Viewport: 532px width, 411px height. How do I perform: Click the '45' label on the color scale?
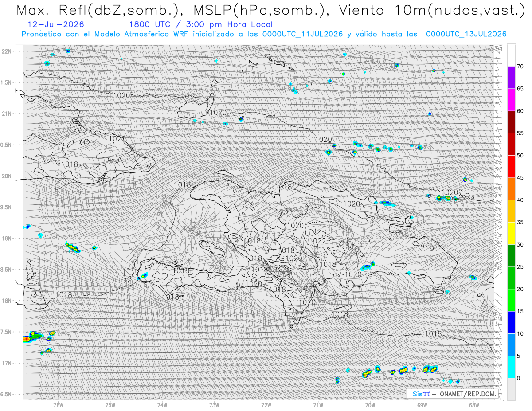click(x=520, y=178)
